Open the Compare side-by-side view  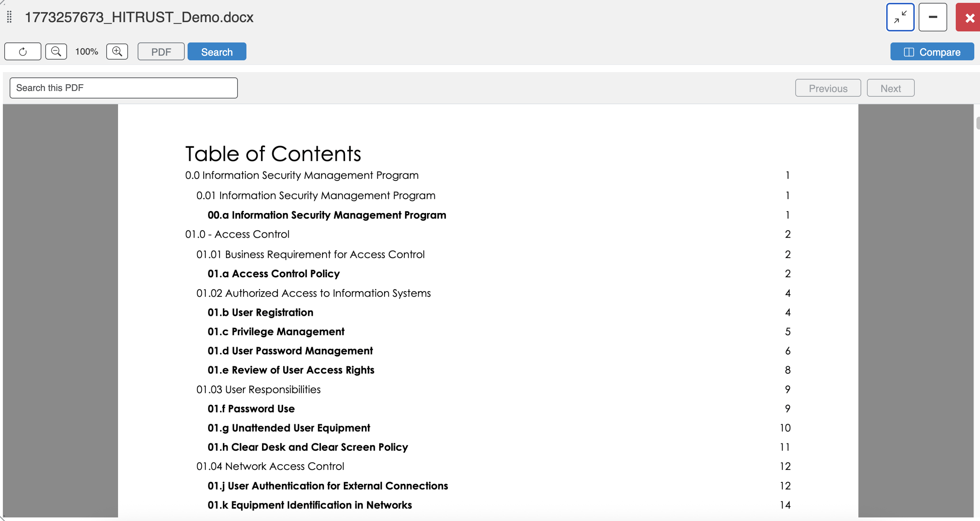pyautogui.click(x=932, y=52)
